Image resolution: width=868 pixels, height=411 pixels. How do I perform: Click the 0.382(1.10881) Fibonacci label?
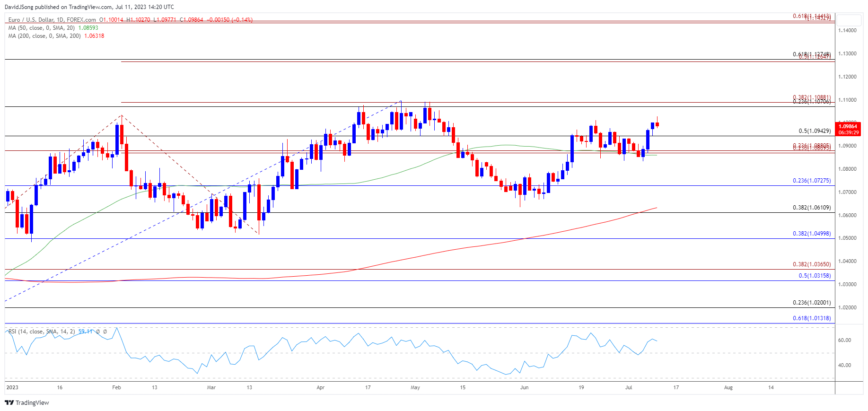click(x=812, y=97)
